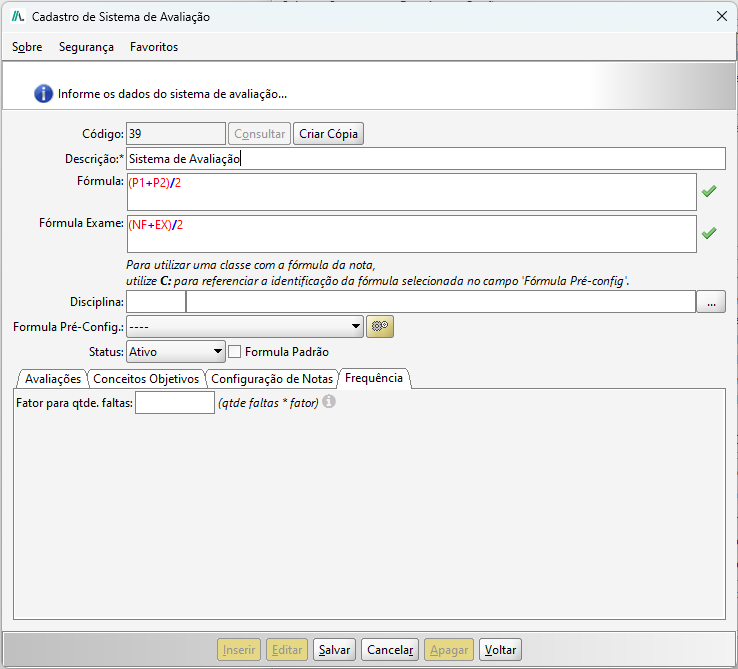Click the Criar Cópia button
Viewport: 738px width, 669px height.
tap(329, 134)
